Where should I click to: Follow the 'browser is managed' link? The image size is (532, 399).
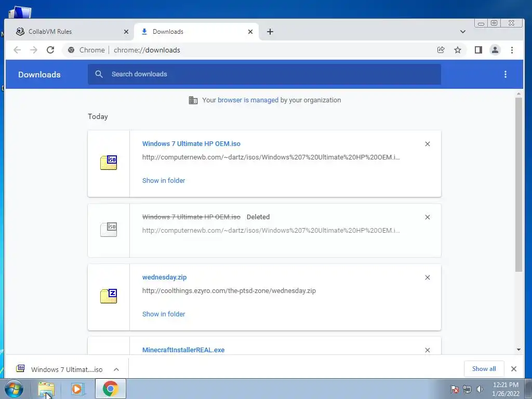(x=248, y=100)
